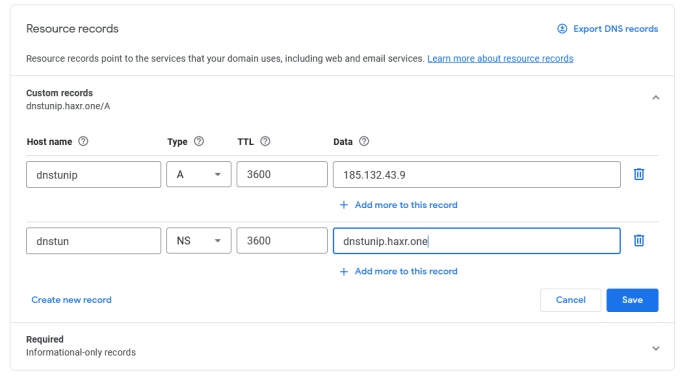This screenshot has width=680, height=377.
Task: Open the A record type dropdown
Action: pos(199,174)
